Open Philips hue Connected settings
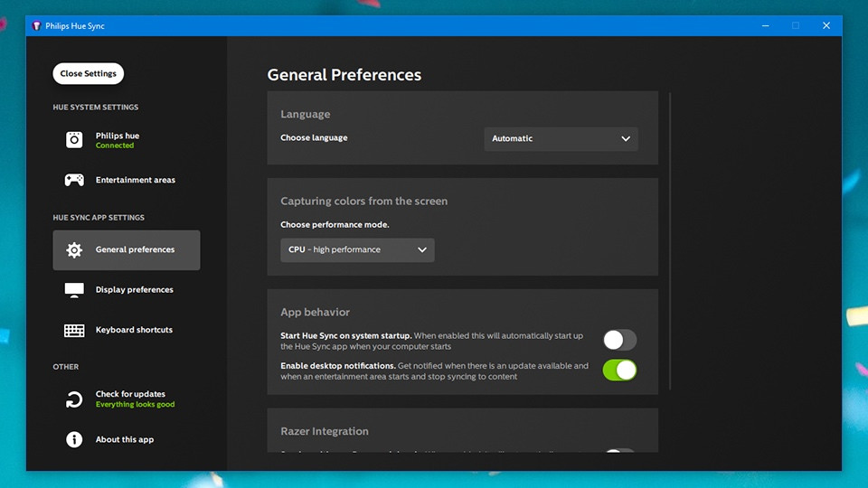Viewport: 868px width, 488px height. click(127, 140)
